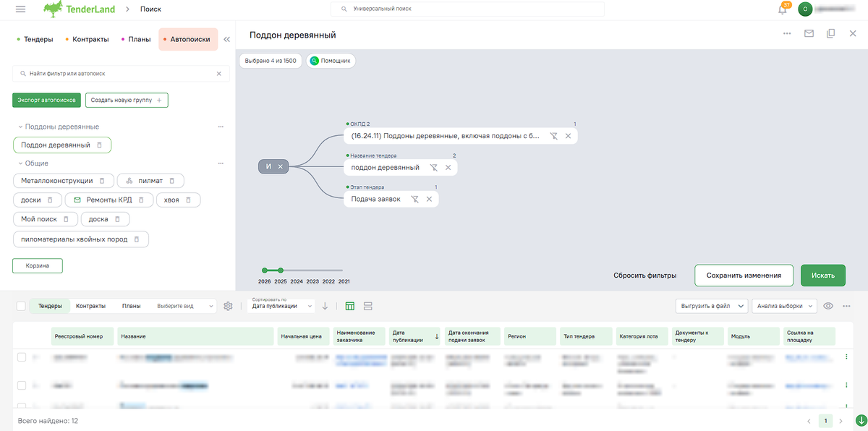
Task: Click the Искать button
Action: point(823,276)
